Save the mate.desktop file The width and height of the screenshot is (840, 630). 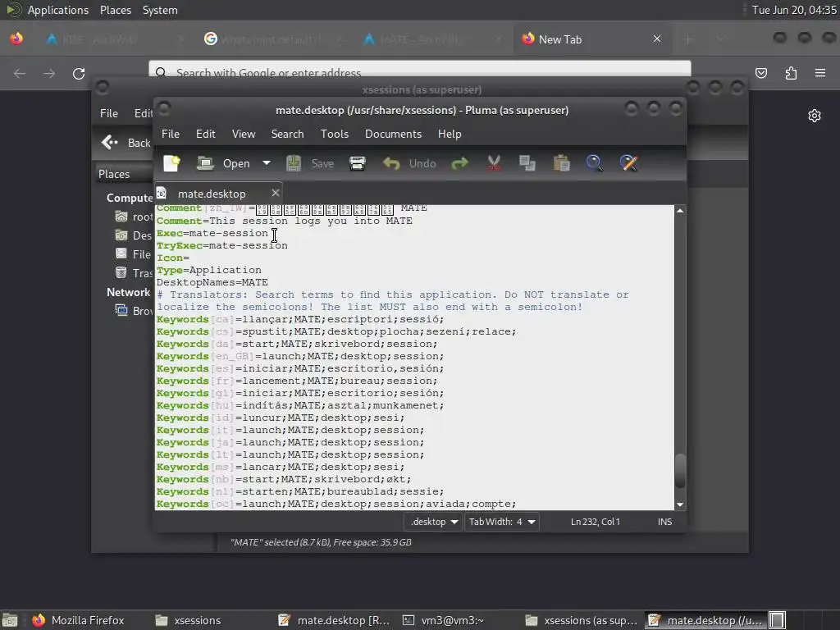pos(309,163)
